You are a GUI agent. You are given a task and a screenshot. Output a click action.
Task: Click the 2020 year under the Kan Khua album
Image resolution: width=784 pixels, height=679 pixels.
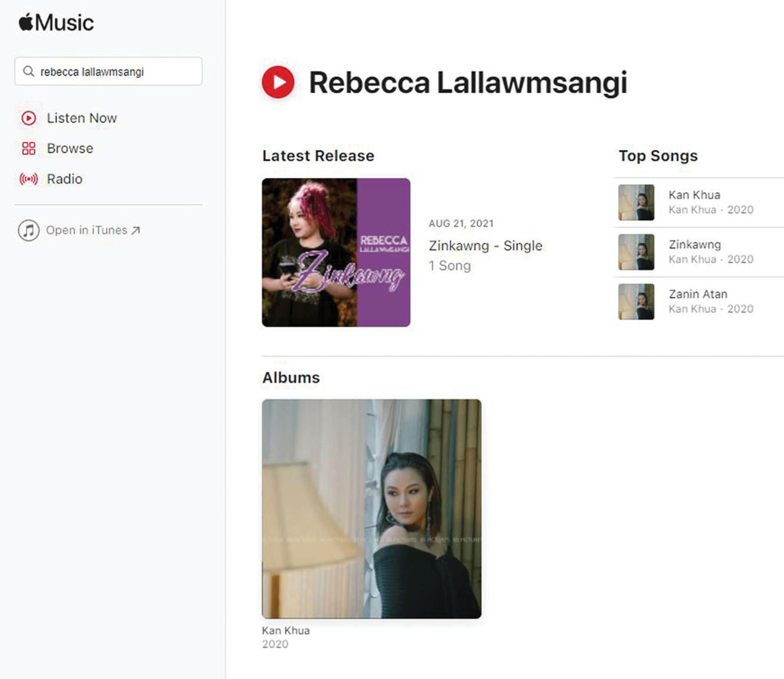[x=275, y=644]
